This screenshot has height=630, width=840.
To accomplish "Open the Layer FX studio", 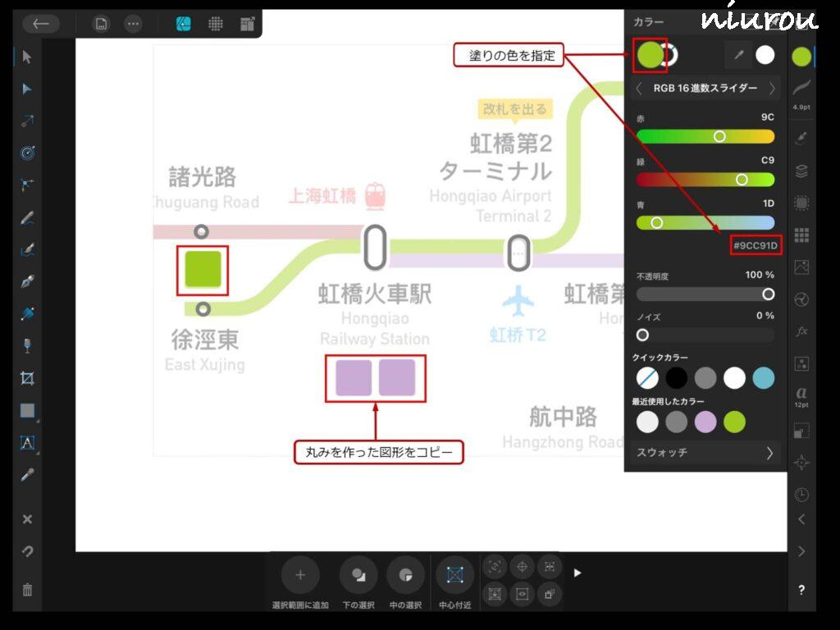I will [801, 331].
